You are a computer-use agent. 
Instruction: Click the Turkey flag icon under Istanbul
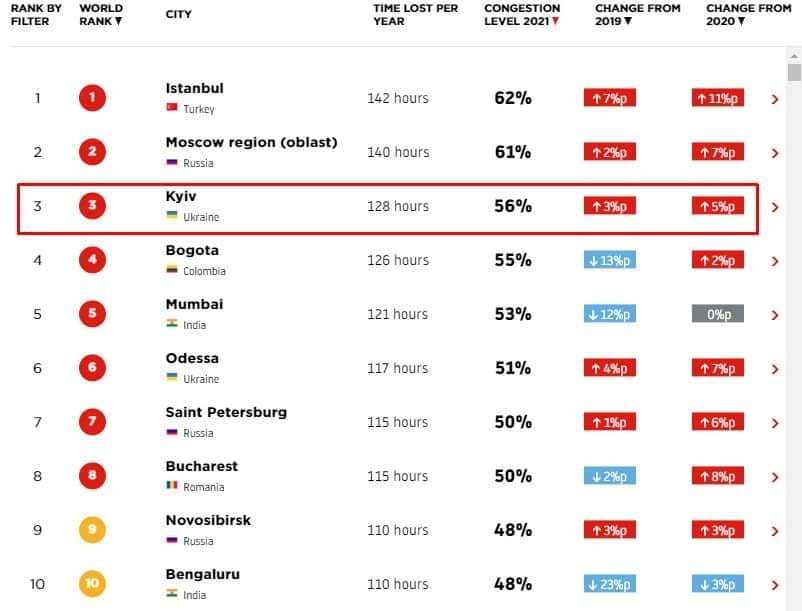[172, 107]
